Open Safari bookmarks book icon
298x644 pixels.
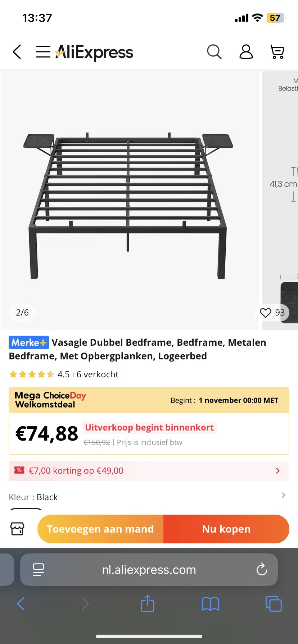coord(210,604)
